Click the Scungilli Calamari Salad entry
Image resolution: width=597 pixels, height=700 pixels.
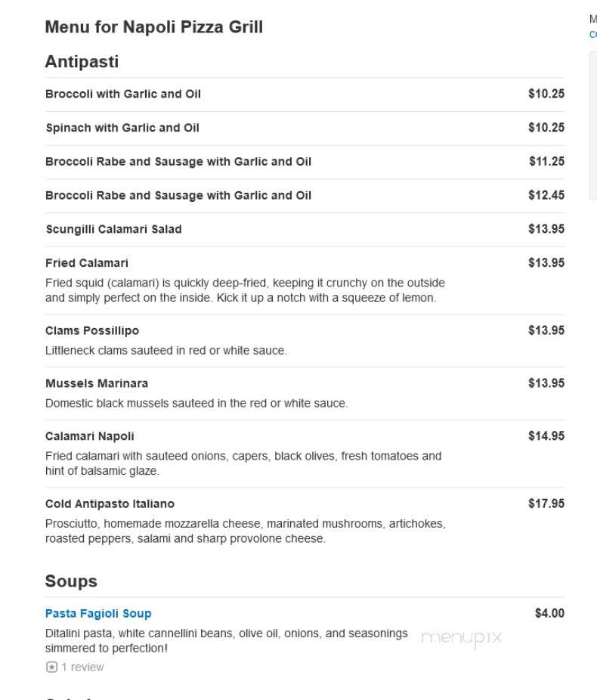113,230
